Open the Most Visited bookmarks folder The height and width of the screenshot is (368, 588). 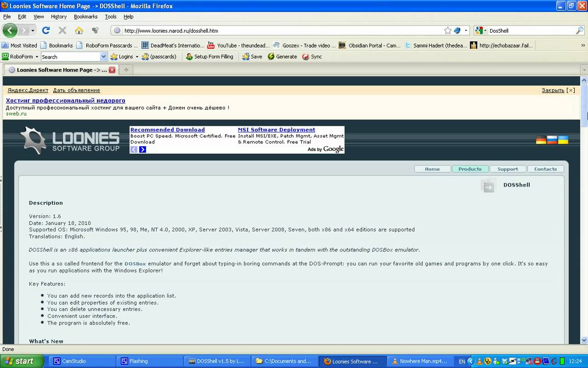pos(19,45)
